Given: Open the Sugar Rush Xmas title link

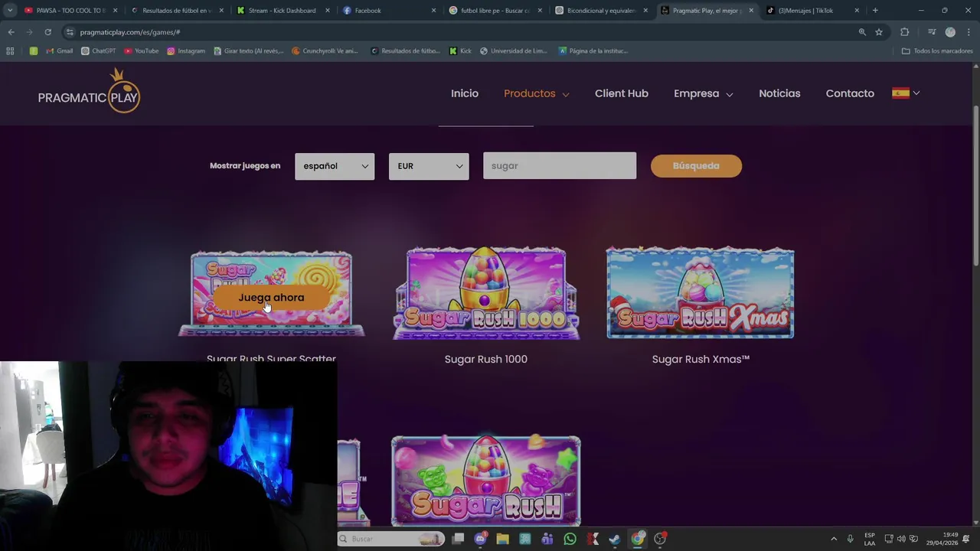Looking at the screenshot, I should click(701, 359).
